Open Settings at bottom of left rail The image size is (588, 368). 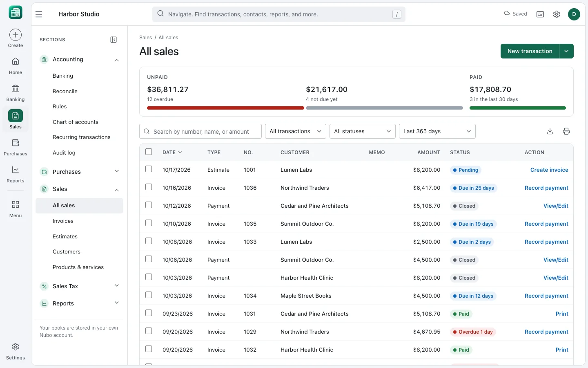[16, 351]
